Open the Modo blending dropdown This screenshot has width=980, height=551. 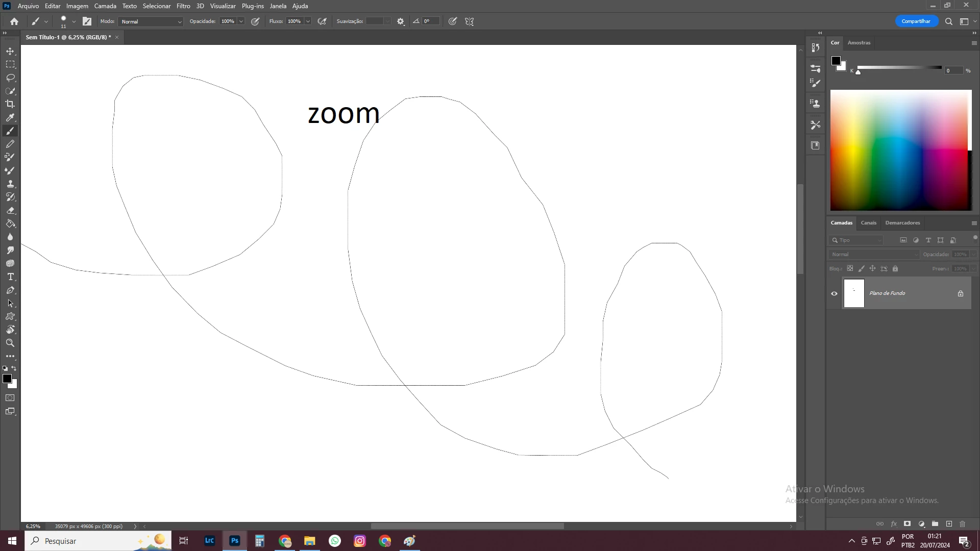click(x=151, y=21)
